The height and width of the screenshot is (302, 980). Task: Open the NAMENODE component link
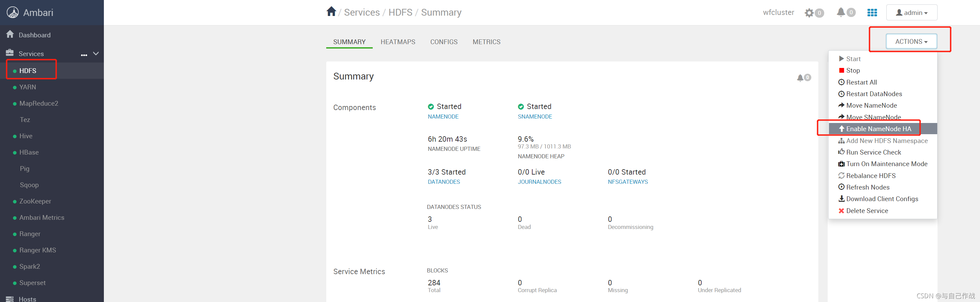click(x=443, y=117)
